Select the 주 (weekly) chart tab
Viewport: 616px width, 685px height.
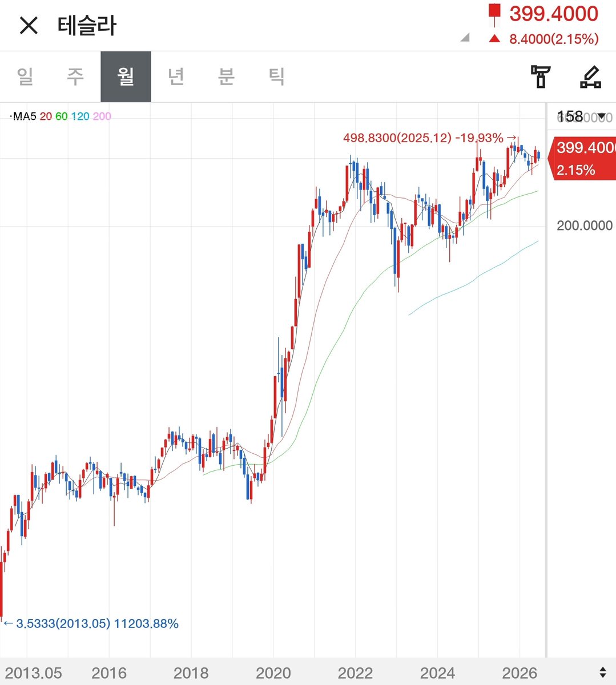(75, 76)
